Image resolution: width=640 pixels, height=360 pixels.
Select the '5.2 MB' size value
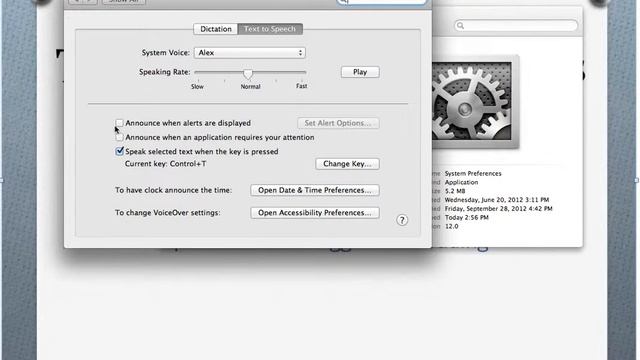pos(455,191)
